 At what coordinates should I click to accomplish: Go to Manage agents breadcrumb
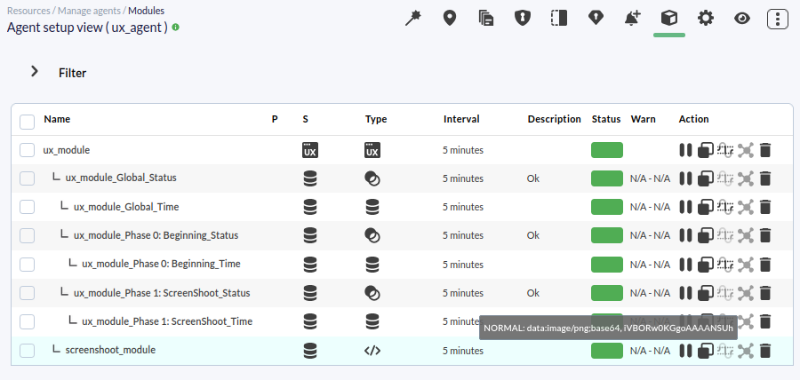pyautogui.click(x=89, y=10)
